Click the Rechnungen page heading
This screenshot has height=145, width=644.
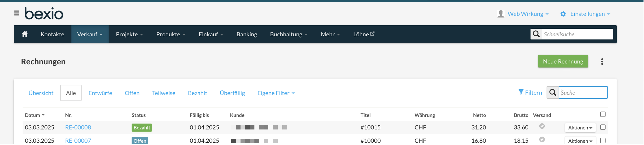pyautogui.click(x=43, y=62)
